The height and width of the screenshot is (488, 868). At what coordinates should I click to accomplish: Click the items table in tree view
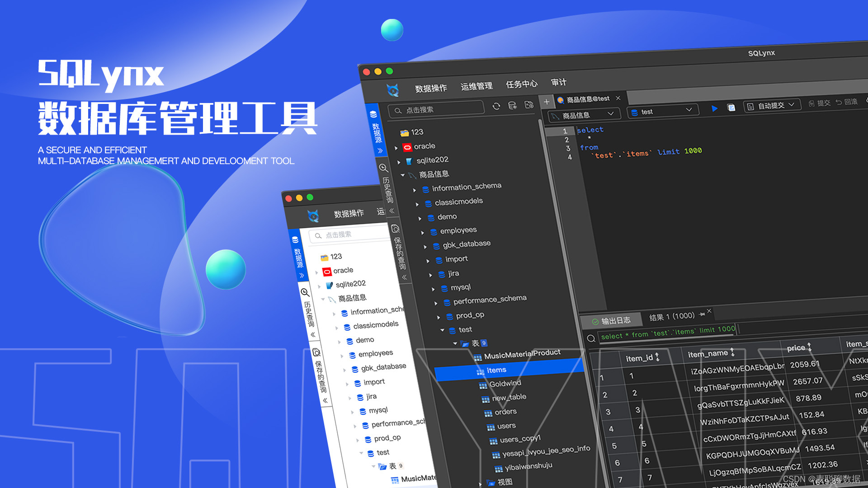click(496, 369)
